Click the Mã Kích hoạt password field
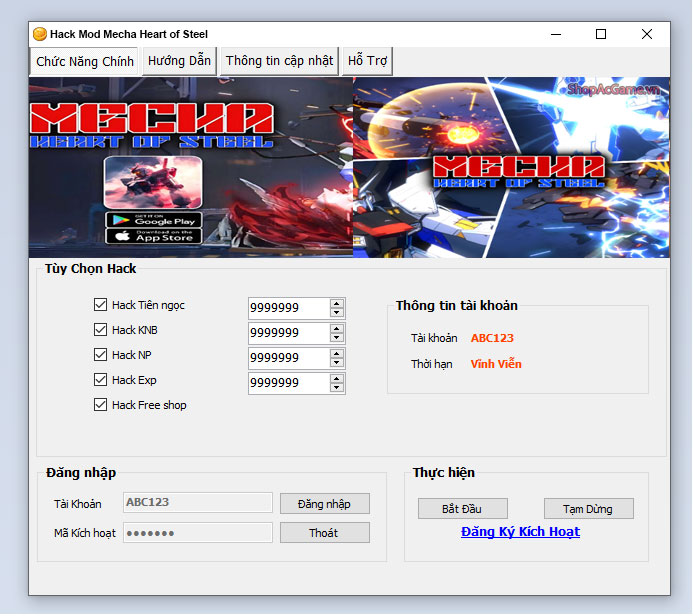Viewport: 693px width, 616px height. pos(198,533)
